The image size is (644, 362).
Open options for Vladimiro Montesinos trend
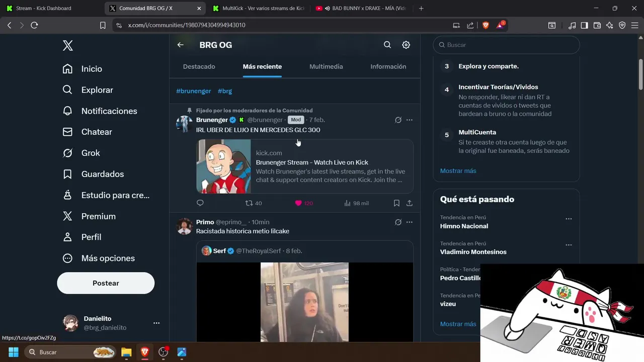pyautogui.click(x=569, y=245)
